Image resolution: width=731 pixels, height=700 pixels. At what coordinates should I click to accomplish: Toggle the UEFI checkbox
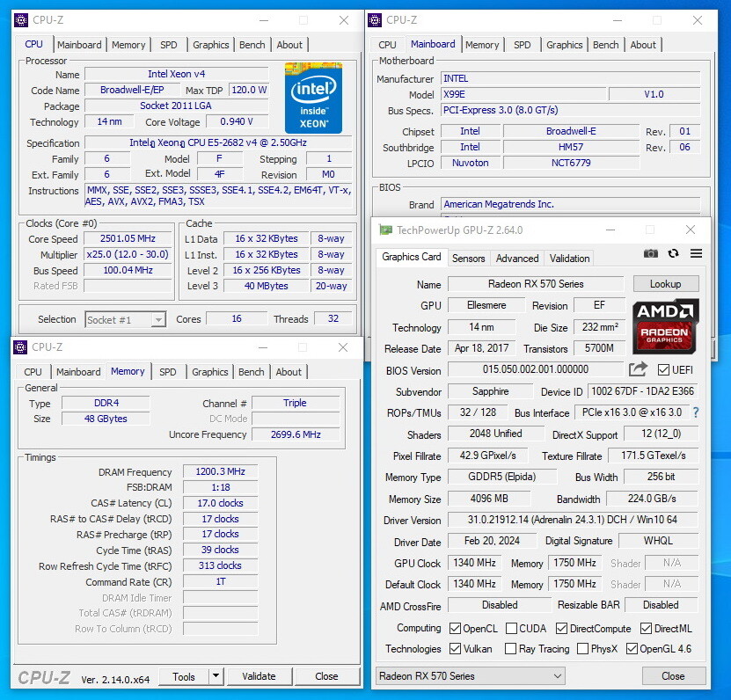tap(663, 370)
